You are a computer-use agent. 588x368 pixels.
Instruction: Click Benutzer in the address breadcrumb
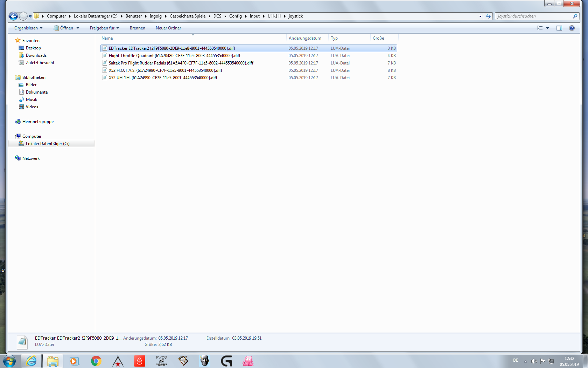pos(134,16)
